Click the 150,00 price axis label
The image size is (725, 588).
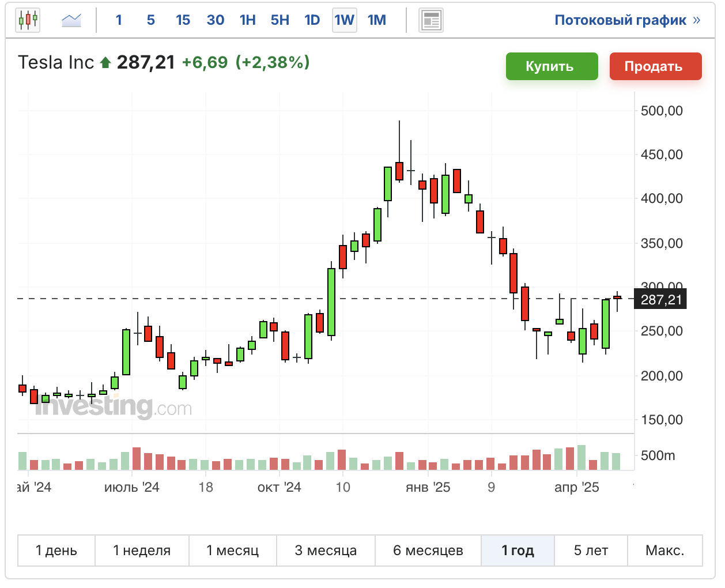pyautogui.click(x=662, y=420)
